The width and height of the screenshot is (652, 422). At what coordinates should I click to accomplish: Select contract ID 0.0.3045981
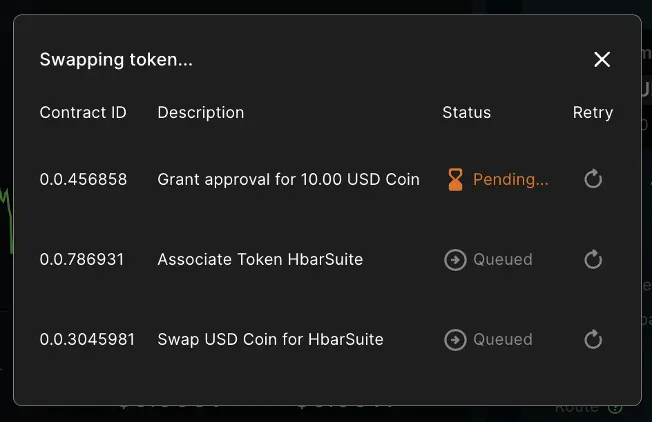[87, 340]
